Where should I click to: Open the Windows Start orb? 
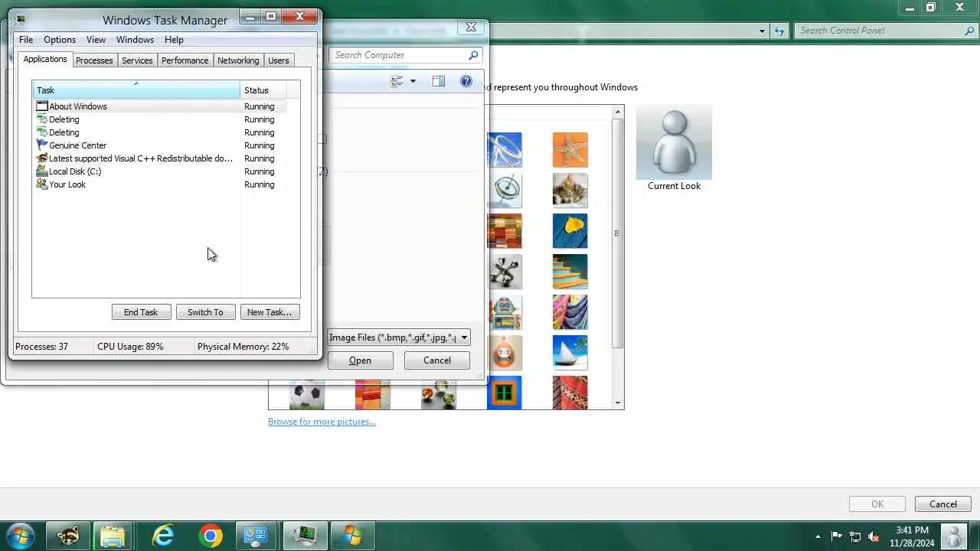pyautogui.click(x=21, y=536)
